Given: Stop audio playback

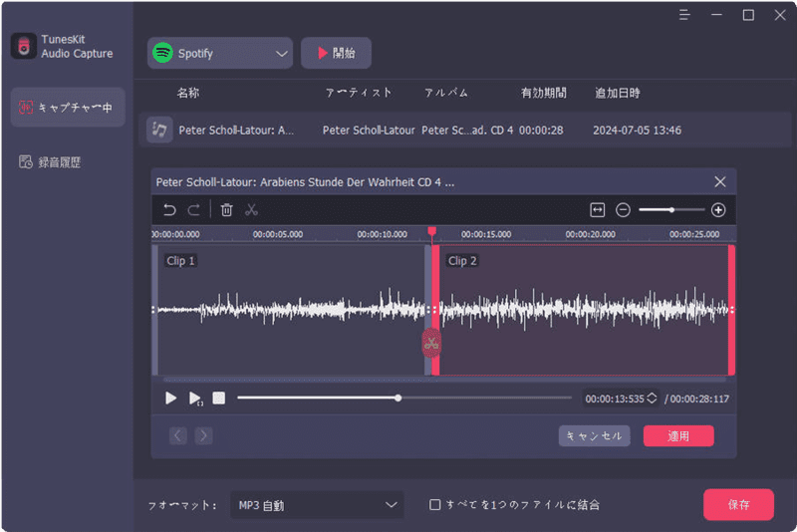Looking at the screenshot, I should [219, 398].
